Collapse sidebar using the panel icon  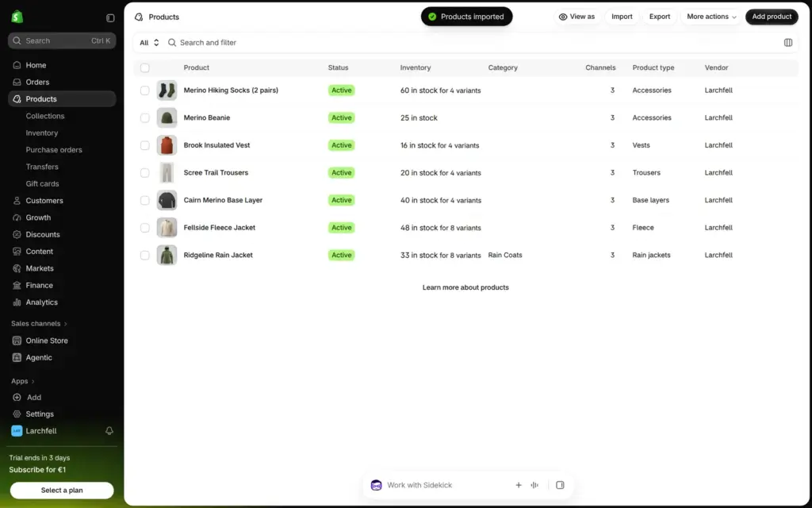tap(110, 17)
